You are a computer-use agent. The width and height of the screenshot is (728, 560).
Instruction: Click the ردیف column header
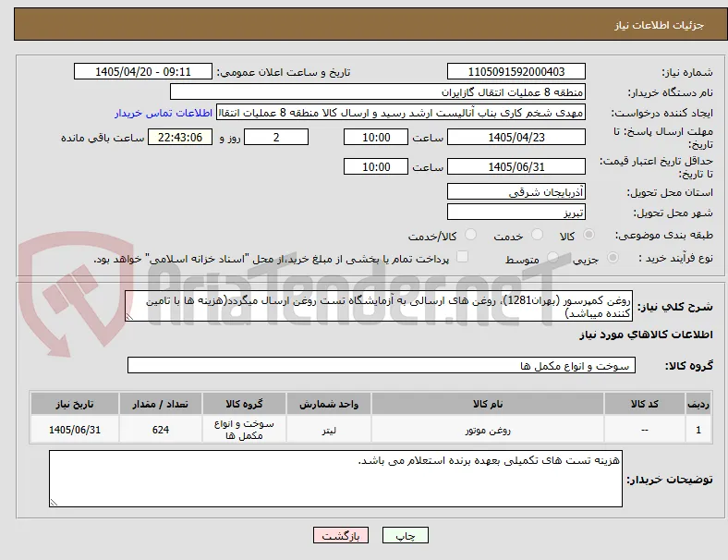698,404
